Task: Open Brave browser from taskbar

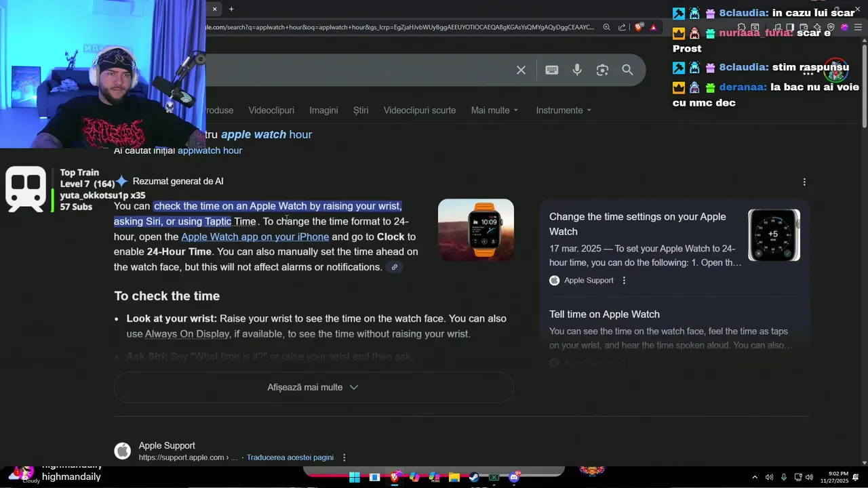Action: click(395, 477)
